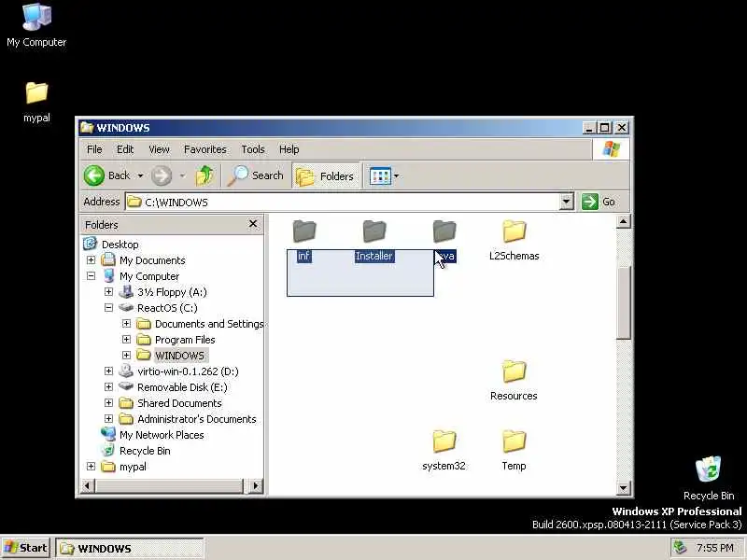Screen dimensions: 747x560
Task: Select virtio-win-0.1.262 (D:) drive
Action: pyautogui.click(x=188, y=371)
